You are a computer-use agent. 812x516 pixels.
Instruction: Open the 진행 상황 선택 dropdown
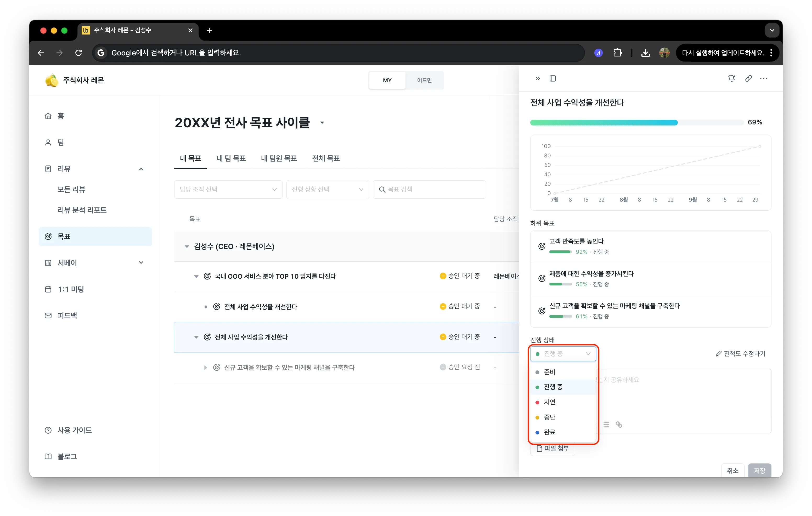[328, 190]
